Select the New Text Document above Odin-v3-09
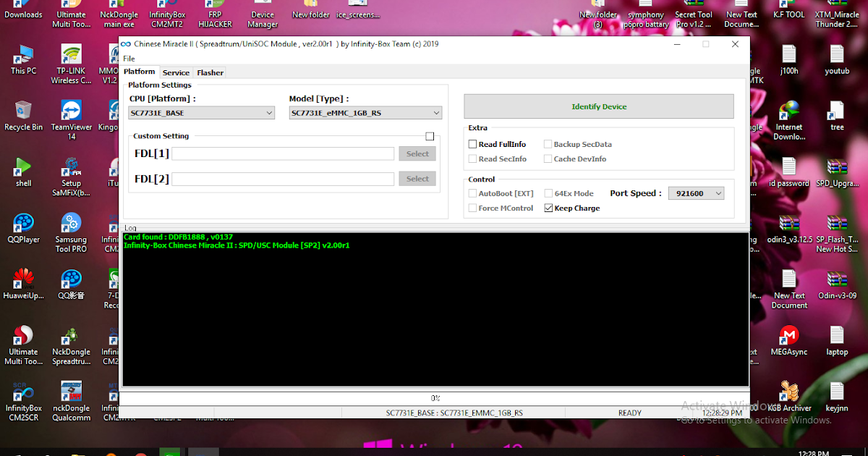The height and width of the screenshot is (456, 868). click(x=789, y=290)
